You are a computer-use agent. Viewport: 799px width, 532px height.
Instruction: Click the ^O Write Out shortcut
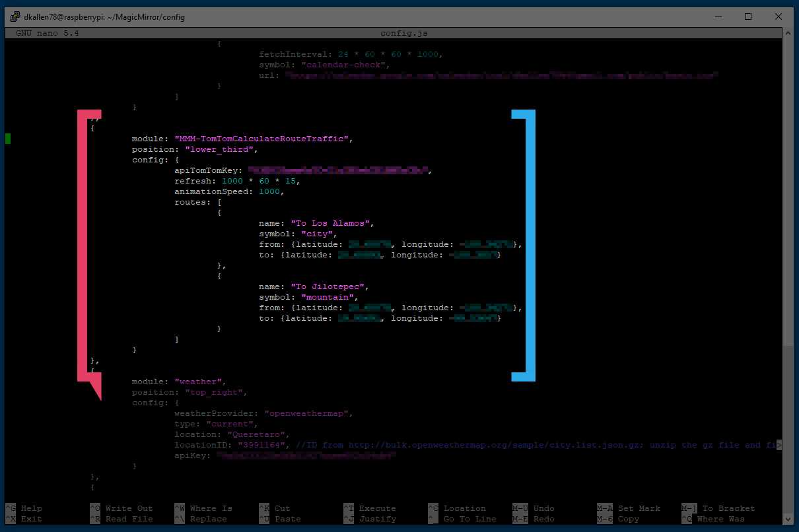(122, 508)
